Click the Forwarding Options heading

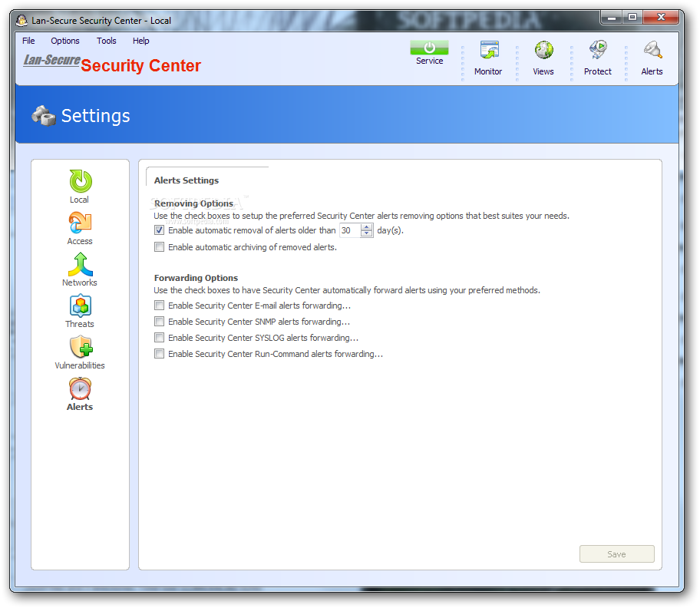click(x=196, y=278)
